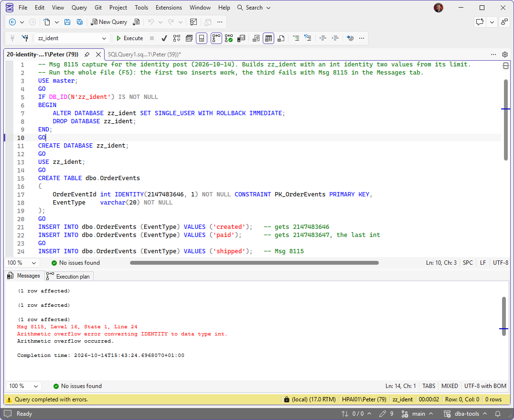The height and width of the screenshot is (420, 514).
Task: Switch to the Execution plan tab
Action: coord(69,276)
